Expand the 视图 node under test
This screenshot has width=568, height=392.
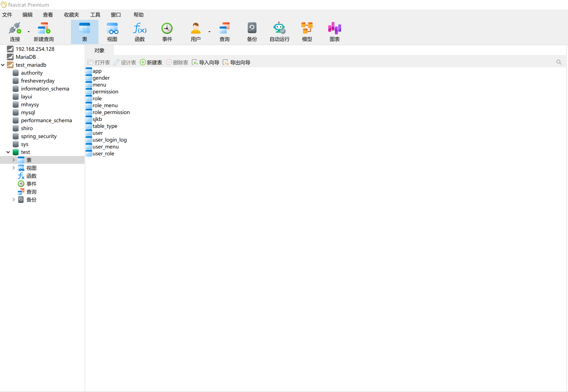tap(14, 168)
